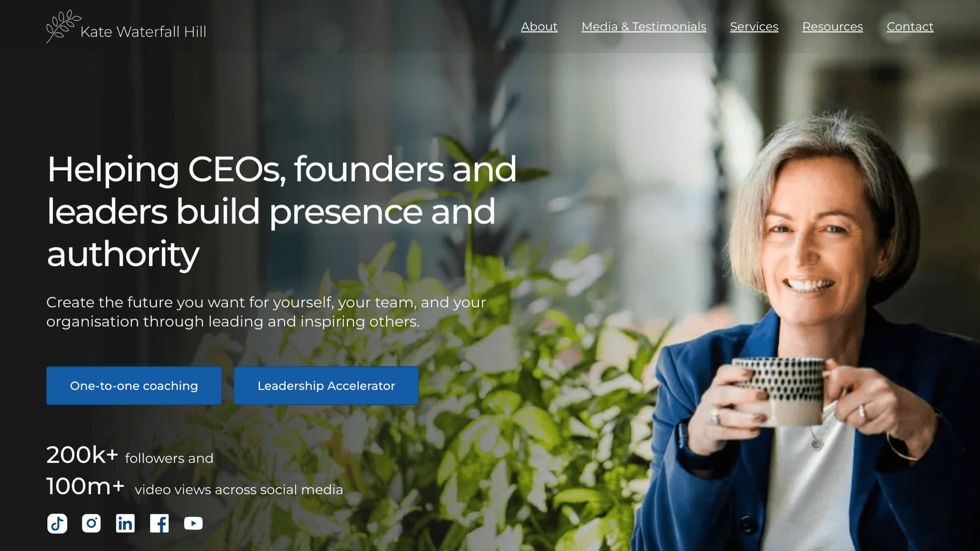Screen dimensions: 980x551
Task: Select Resources in the top navigation
Action: pos(833,27)
